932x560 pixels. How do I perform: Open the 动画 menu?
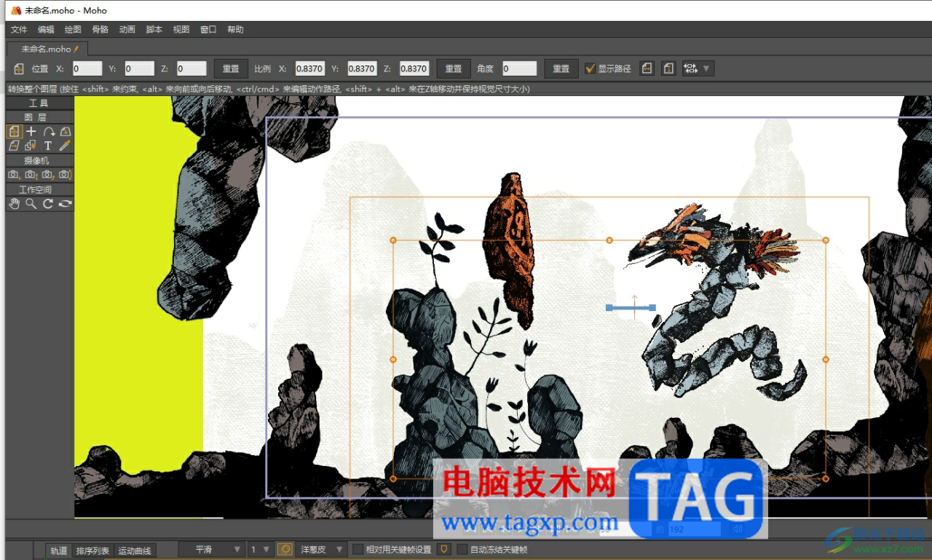[127, 30]
